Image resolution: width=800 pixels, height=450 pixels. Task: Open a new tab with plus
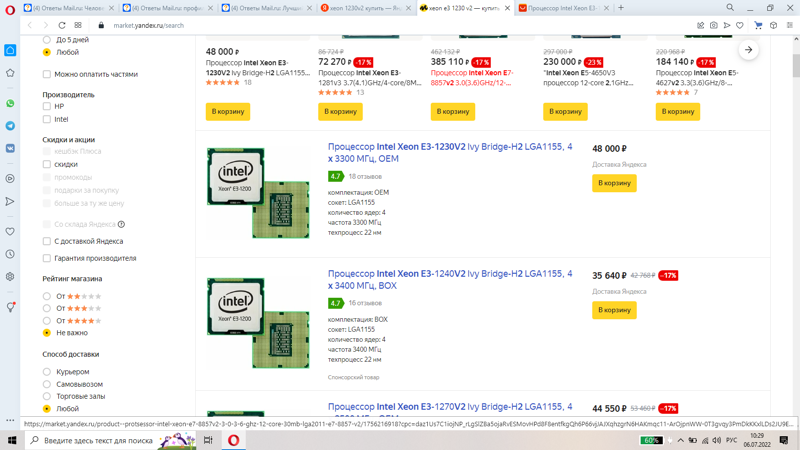(x=621, y=8)
